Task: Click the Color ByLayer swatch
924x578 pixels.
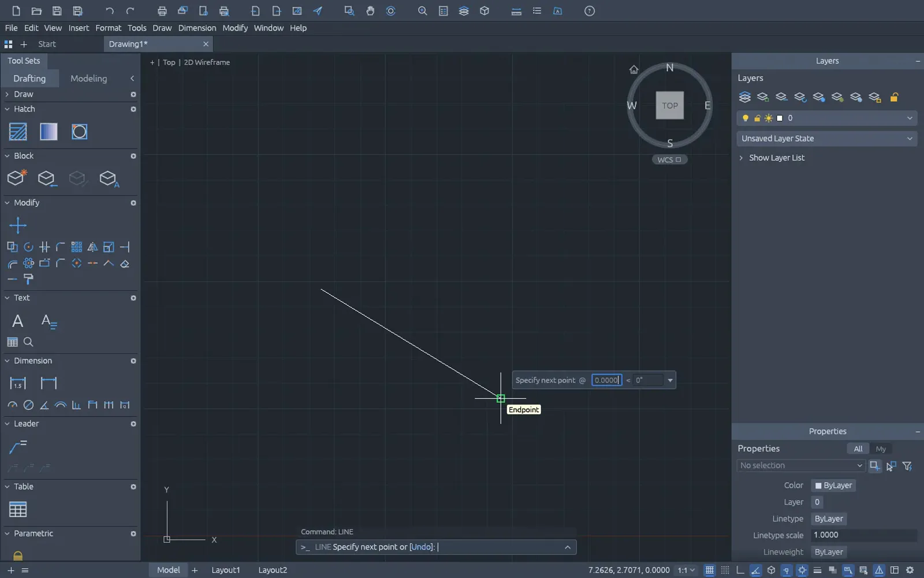Action: pos(833,486)
